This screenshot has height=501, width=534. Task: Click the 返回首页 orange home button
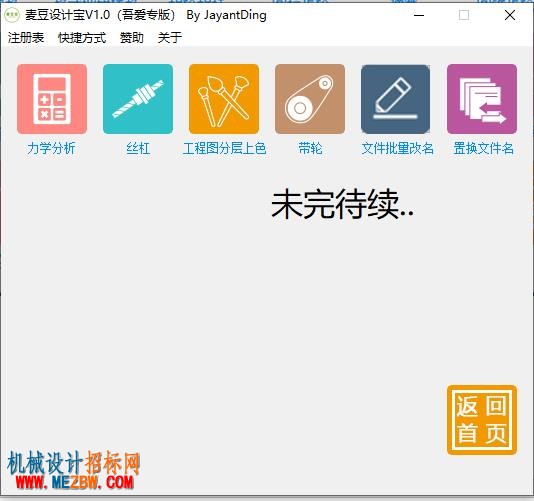[482, 420]
